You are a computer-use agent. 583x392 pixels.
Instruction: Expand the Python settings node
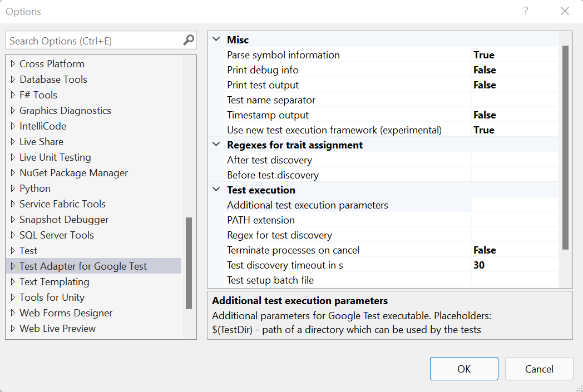click(12, 188)
